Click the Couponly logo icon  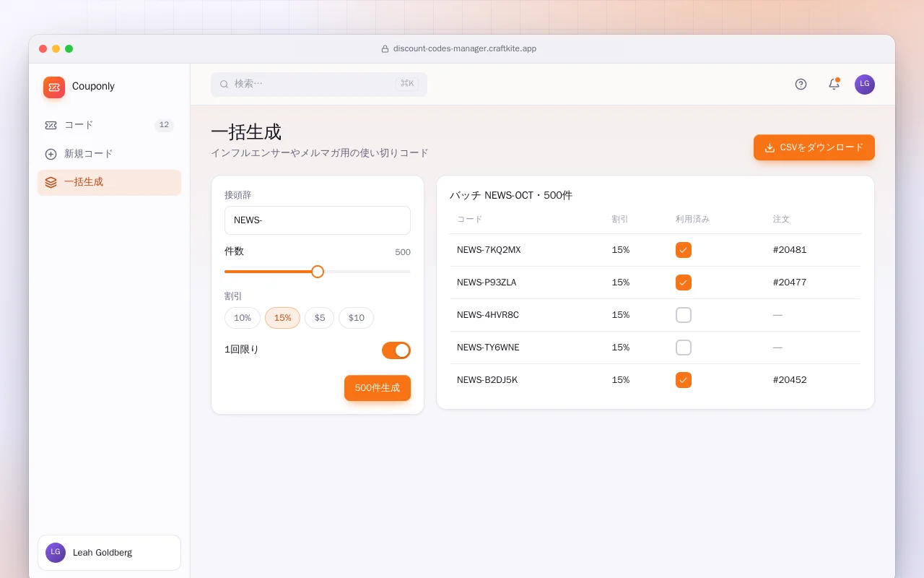54,87
